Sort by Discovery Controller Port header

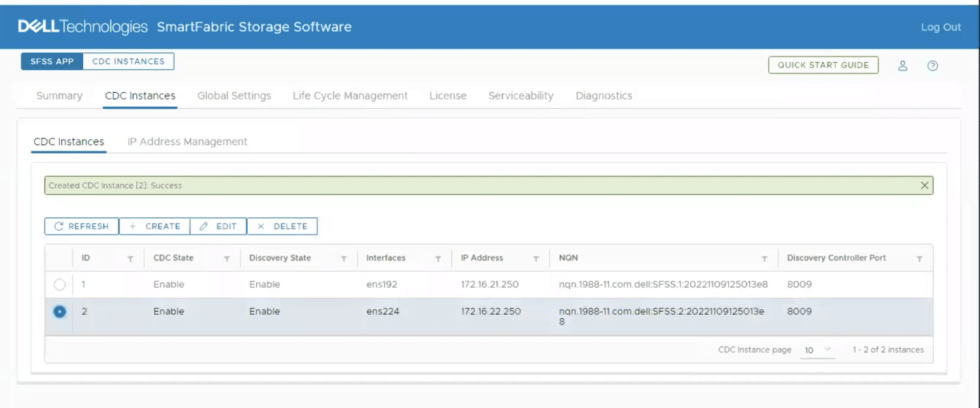pyautogui.click(x=836, y=258)
